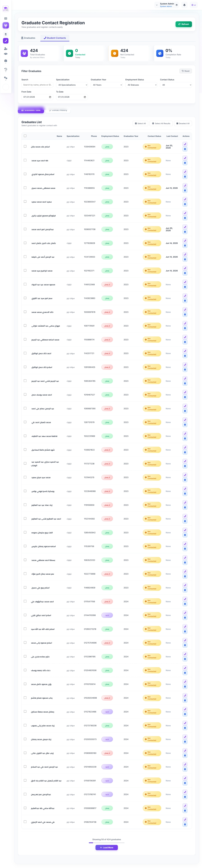Click the Load More button
This screenshot has height=868, width=202.
(x=107, y=847)
